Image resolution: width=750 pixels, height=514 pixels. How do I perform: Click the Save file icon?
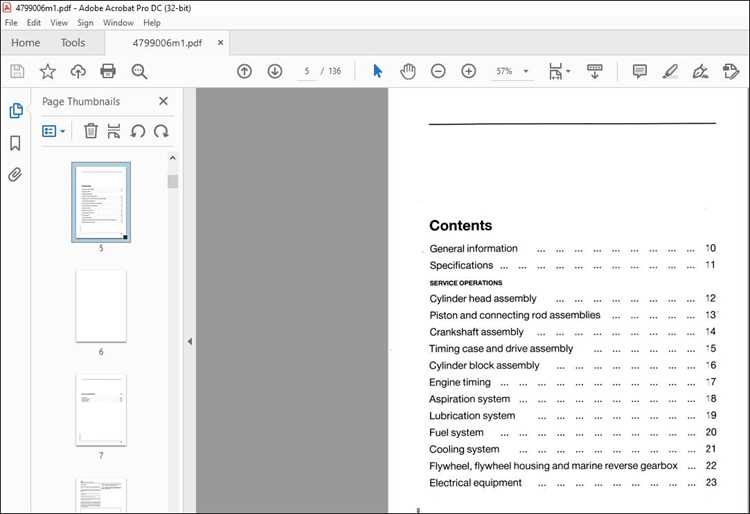pyautogui.click(x=17, y=71)
